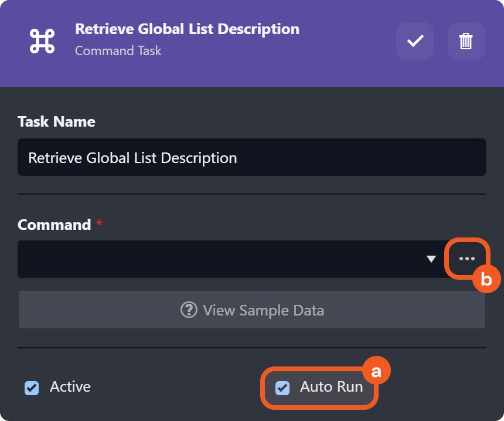Delete the task using trash icon

[x=466, y=41]
